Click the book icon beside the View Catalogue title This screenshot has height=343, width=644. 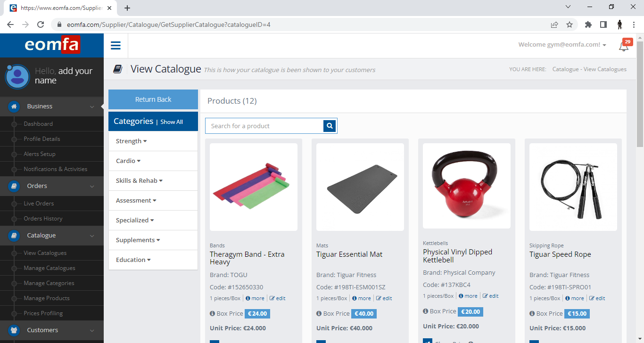[118, 69]
